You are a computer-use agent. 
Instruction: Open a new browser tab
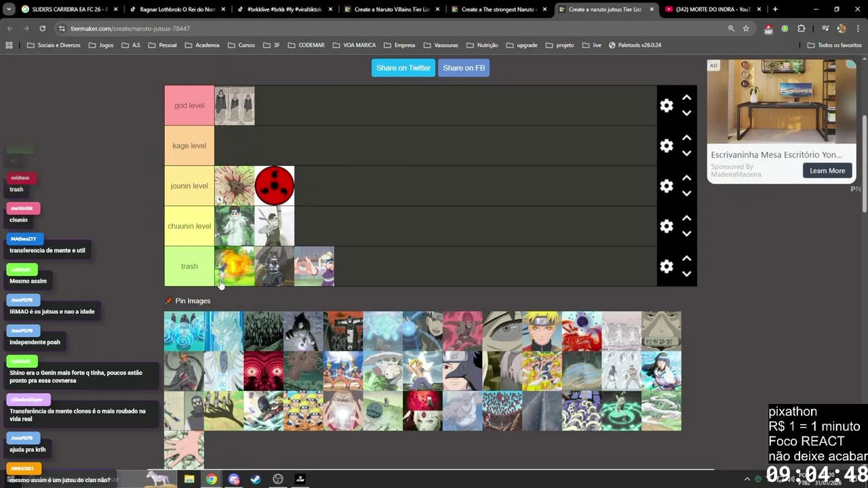[775, 9]
